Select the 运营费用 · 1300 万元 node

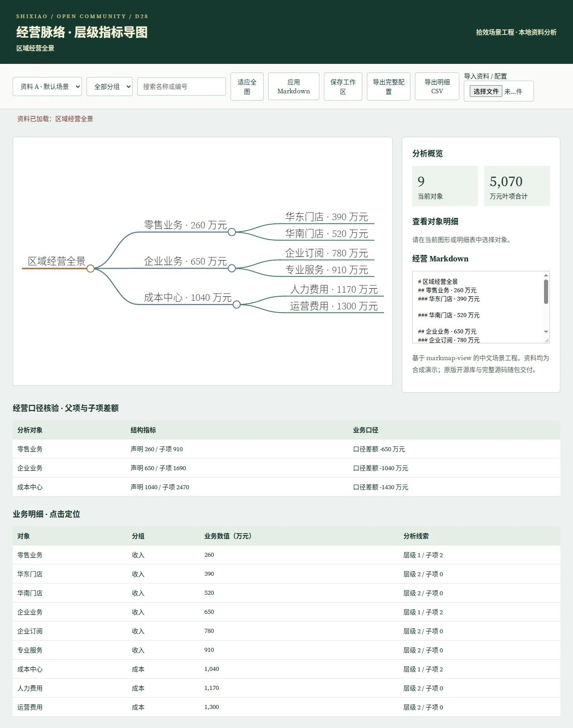334,306
